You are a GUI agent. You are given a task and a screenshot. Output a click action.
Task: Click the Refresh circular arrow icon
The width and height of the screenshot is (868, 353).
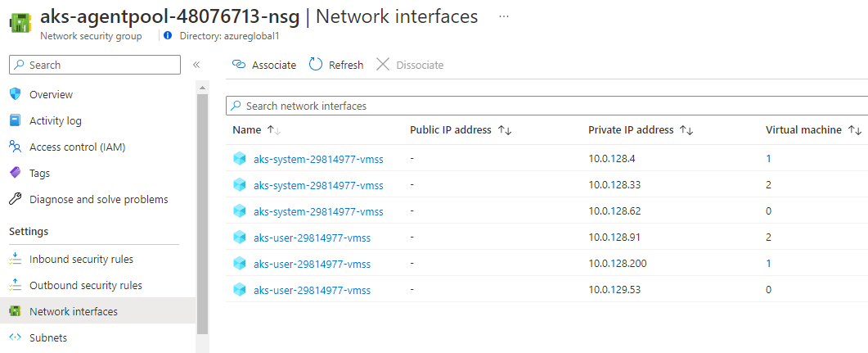[x=316, y=65]
